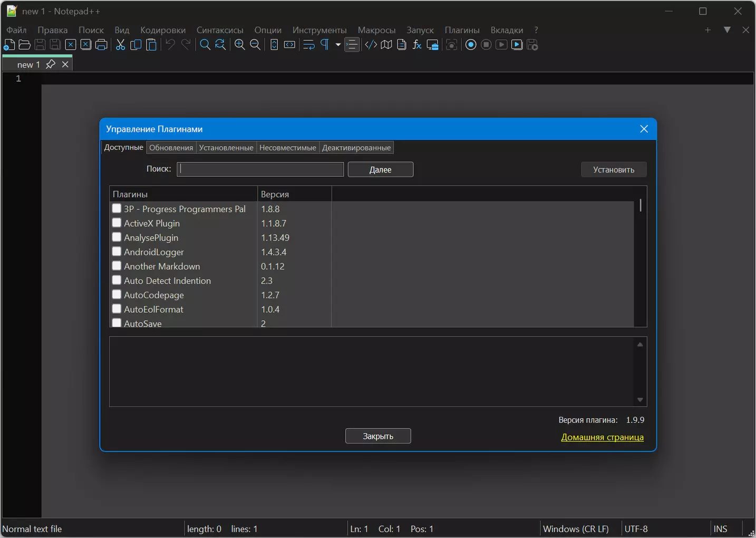The width and height of the screenshot is (756, 538).
Task: Click the plus button to add a tab
Action: (x=708, y=30)
